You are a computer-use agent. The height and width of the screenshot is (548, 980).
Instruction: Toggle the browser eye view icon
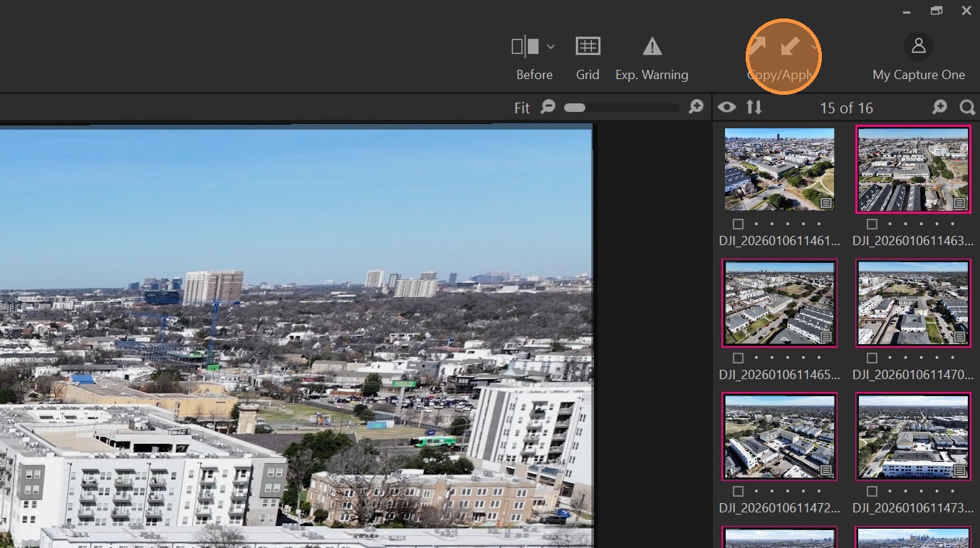[727, 108]
